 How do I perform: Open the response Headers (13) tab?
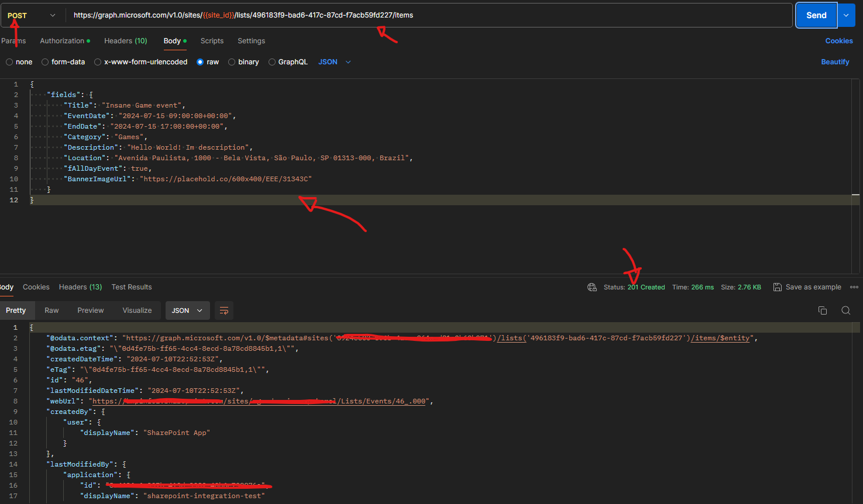tap(80, 287)
